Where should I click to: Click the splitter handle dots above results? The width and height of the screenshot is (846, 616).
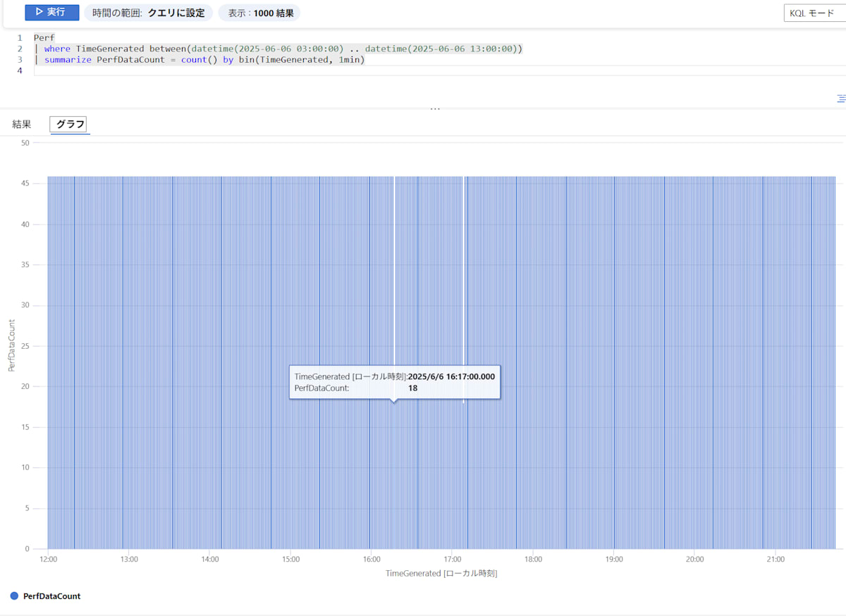(435, 109)
